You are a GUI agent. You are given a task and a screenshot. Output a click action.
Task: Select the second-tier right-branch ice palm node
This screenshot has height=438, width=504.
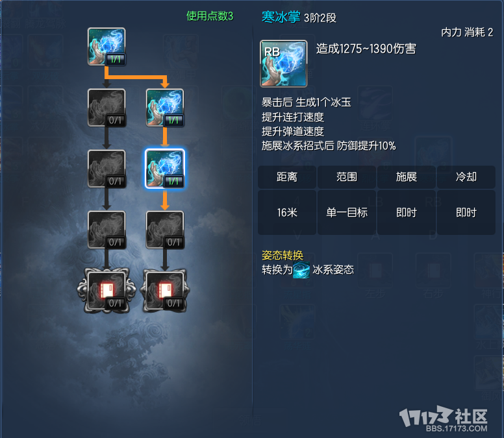click(x=165, y=108)
